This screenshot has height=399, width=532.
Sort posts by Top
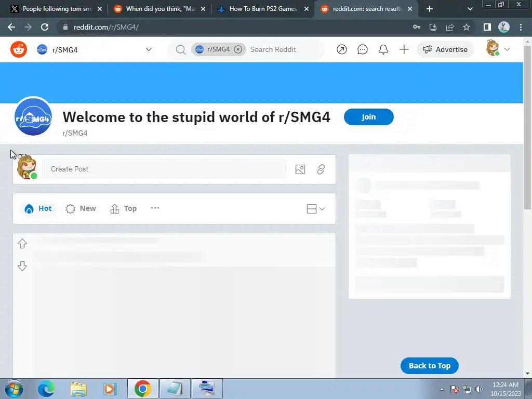point(124,209)
